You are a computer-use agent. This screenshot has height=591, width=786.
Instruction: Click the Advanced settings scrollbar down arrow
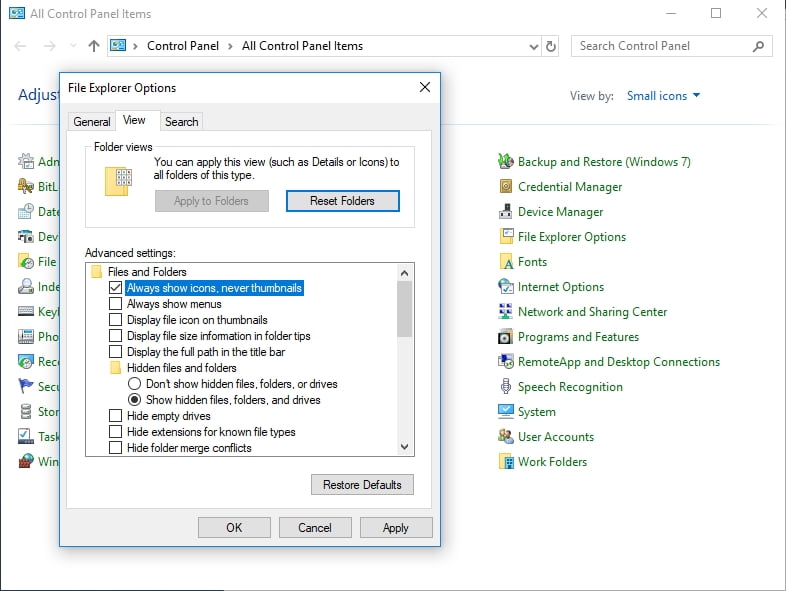[x=405, y=448]
